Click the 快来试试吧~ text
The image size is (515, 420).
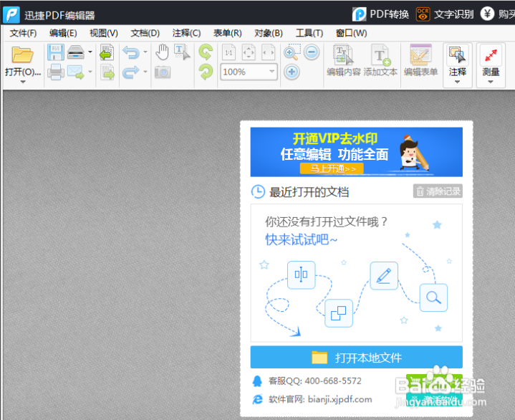tap(301, 239)
